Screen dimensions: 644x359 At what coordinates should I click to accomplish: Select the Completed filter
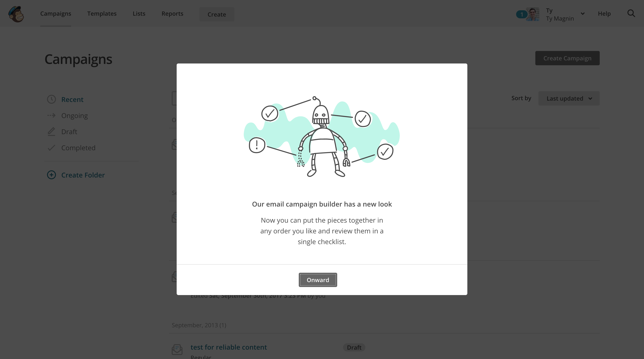78,148
